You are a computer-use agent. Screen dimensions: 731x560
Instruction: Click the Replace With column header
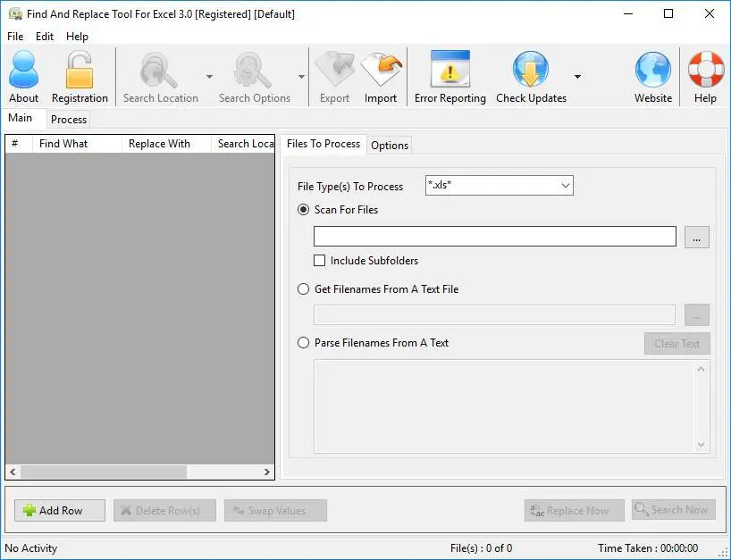pyautogui.click(x=166, y=144)
